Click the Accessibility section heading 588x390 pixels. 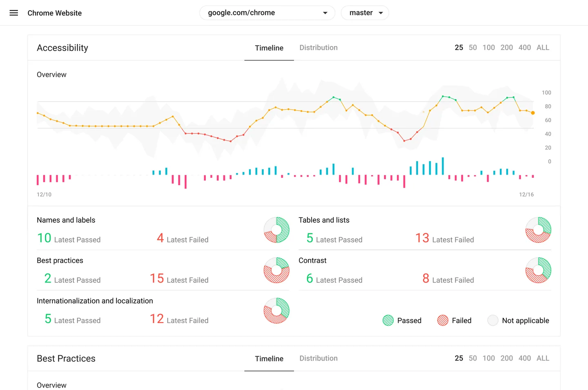tap(62, 48)
